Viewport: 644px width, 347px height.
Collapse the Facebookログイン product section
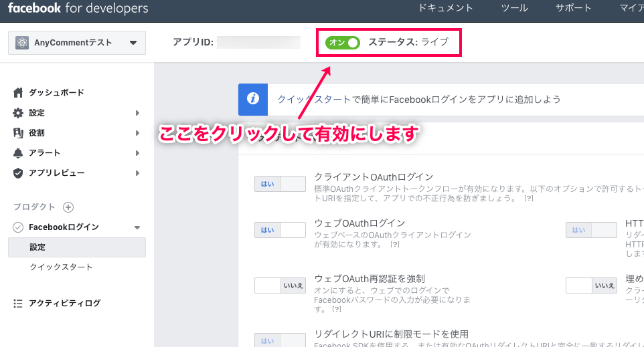point(137,227)
